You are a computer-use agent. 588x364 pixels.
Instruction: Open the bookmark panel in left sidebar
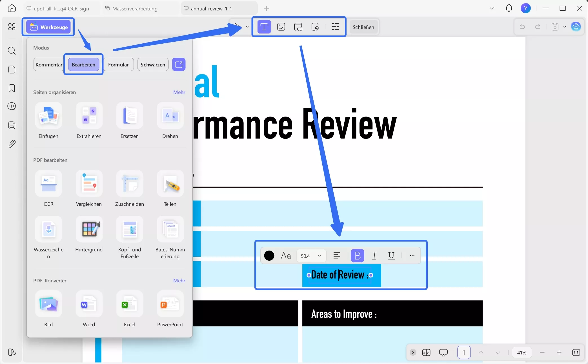[12, 88]
